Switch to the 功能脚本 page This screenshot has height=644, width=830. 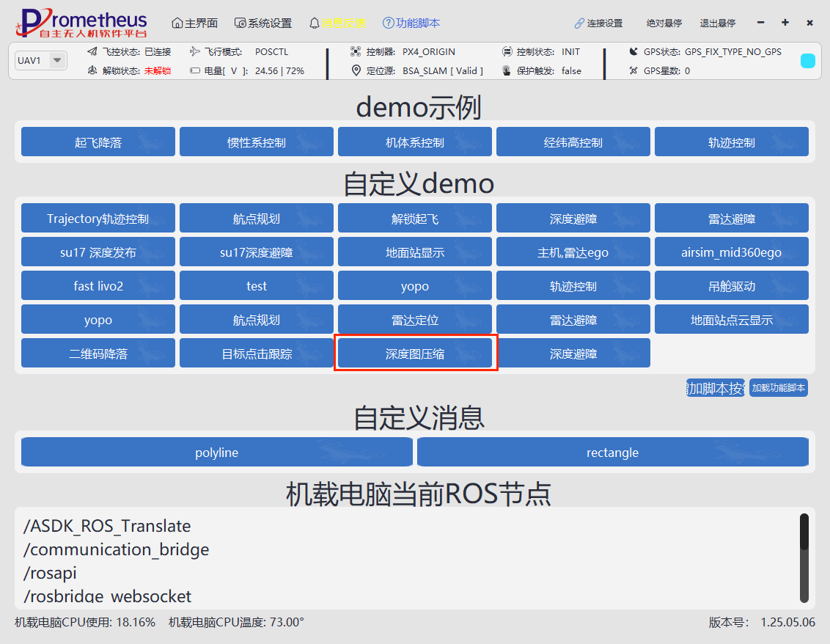[x=418, y=23]
